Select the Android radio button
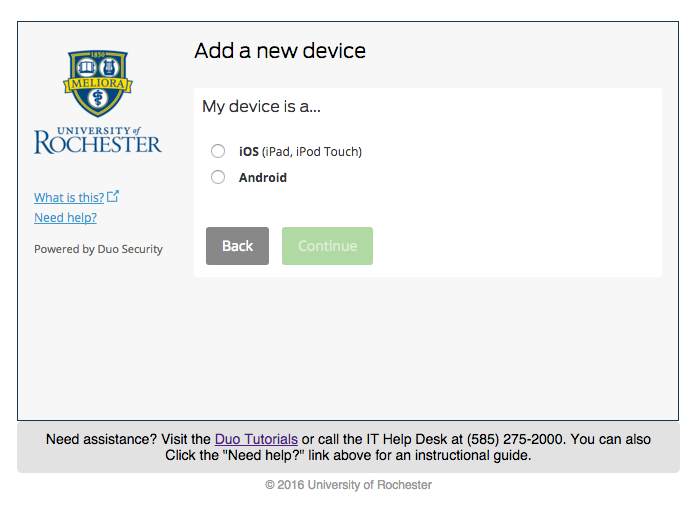 coord(218,177)
